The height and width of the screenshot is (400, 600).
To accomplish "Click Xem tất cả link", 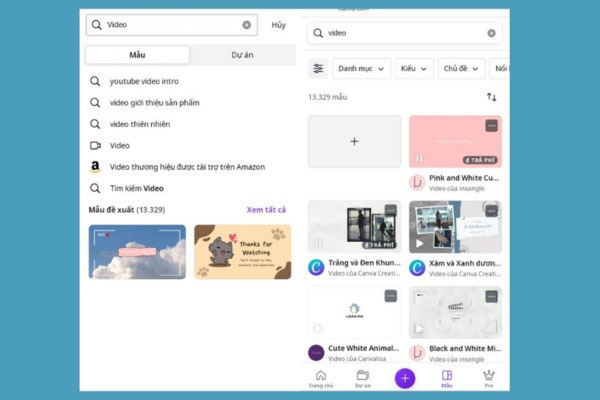I will [x=266, y=210].
